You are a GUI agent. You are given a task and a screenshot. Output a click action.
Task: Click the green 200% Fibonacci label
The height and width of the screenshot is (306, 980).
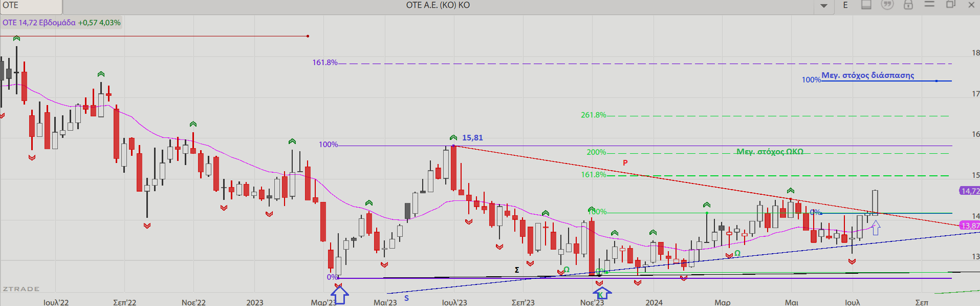[x=596, y=152]
